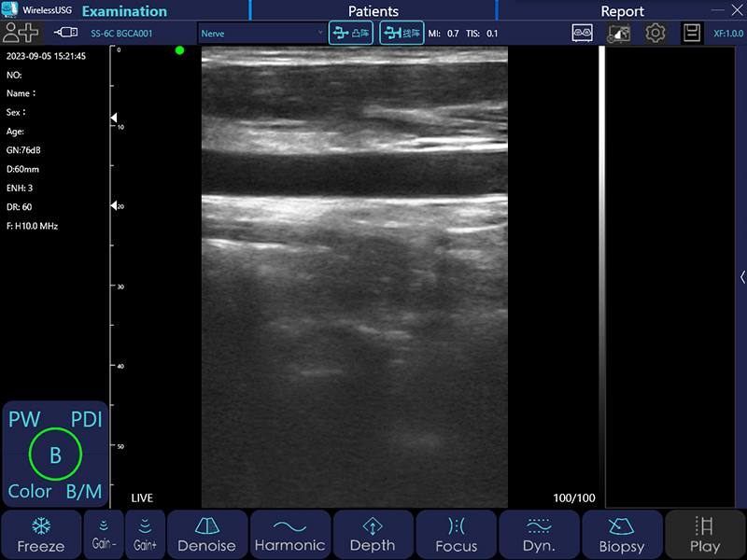Image resolution: width=747 pixels, height=560 pixels.
Task: Toggle Harmonic imaging
Action: [289, 535]
